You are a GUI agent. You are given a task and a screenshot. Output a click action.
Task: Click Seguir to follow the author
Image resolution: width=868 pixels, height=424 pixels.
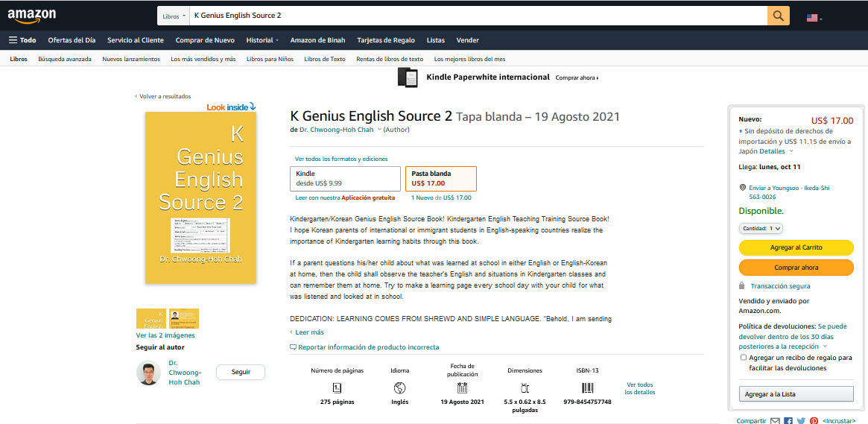240,372
